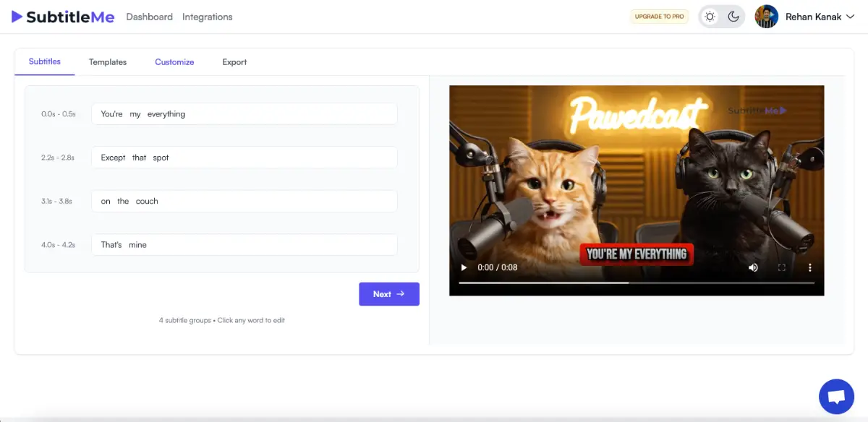Switch to dark mode moon icon
Viewport: 868px width, 422px height.
733,17
